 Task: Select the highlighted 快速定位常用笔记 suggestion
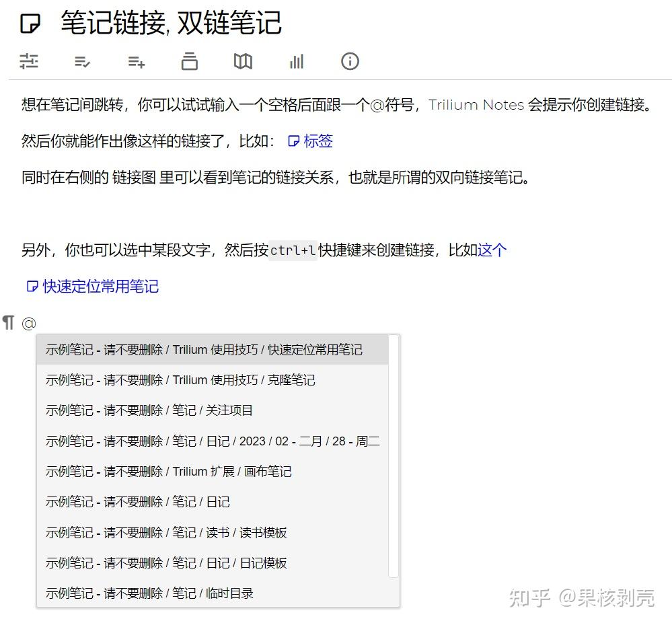203,349
